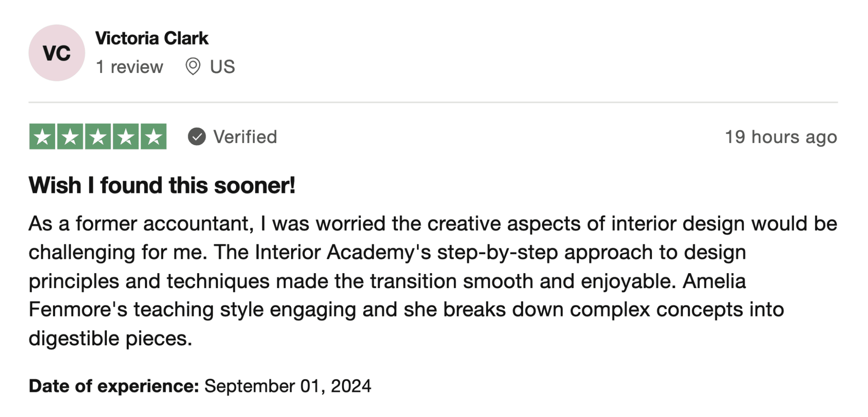Image resolution: width=868 pixels, height=417 pixels.
Task: Click the September 01, 2024 date
Action: coord(288,386)
